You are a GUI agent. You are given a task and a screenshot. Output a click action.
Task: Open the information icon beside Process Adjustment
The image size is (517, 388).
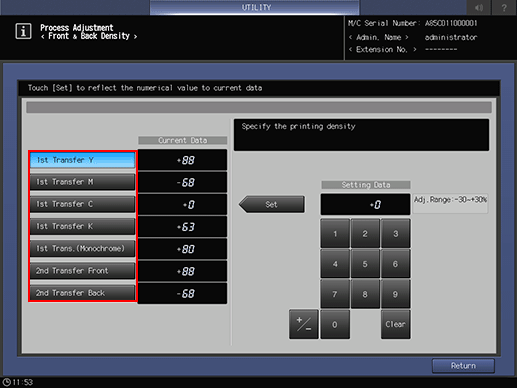click(x=23, y=31)
